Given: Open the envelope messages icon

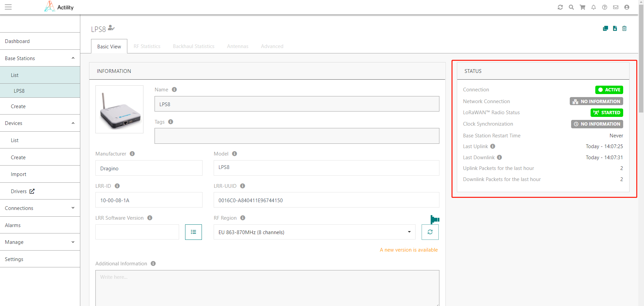Looking at the screenshot, I should (x=616, y=7).
